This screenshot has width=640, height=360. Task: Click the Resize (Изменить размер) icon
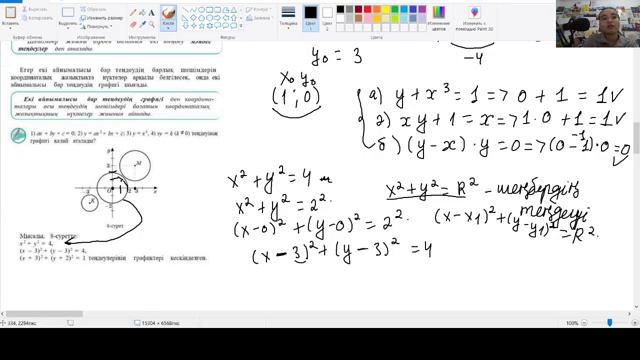(83, 18)
